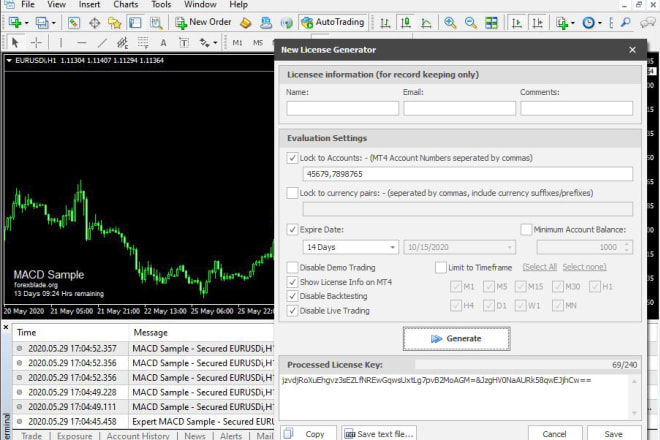Toggle the Market Watch window icon
The image size is (660, 440).
(x=74, y=22)
